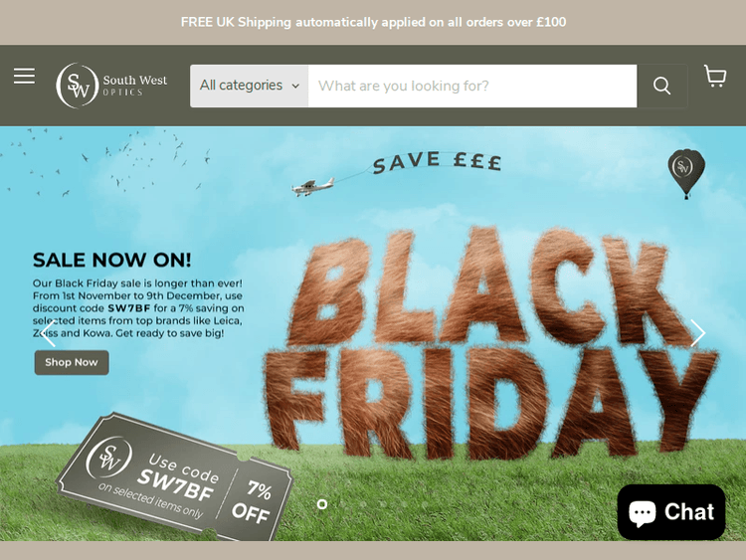Open the shopping cart
The height and width of the screenshot is (560, 746).
(714, 77)
